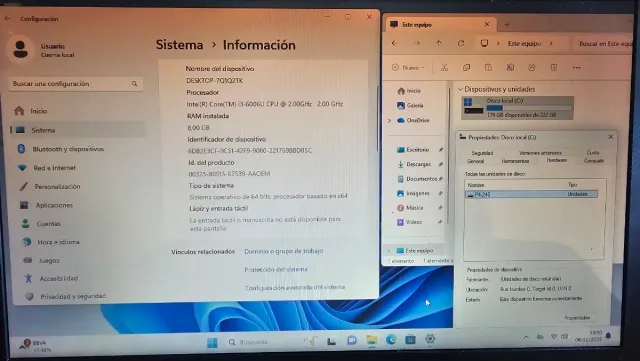Image resolution: width=640 pixels, height=361 pixels.
Task: Expand the chevron after Este equipo path
Action: (551, 43)
